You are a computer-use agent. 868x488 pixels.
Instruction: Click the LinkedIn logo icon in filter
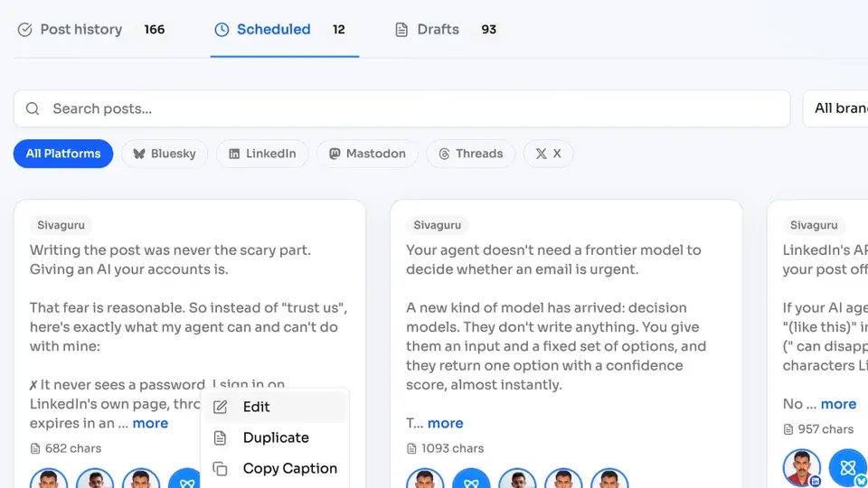(x=234, y=154)
